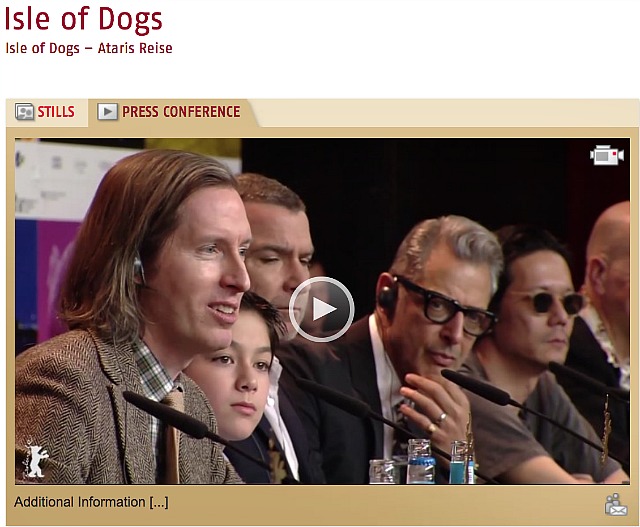Click the microphone in front of the tweed jacket
This screenshot has width=640, height=527.
[167, 414]
